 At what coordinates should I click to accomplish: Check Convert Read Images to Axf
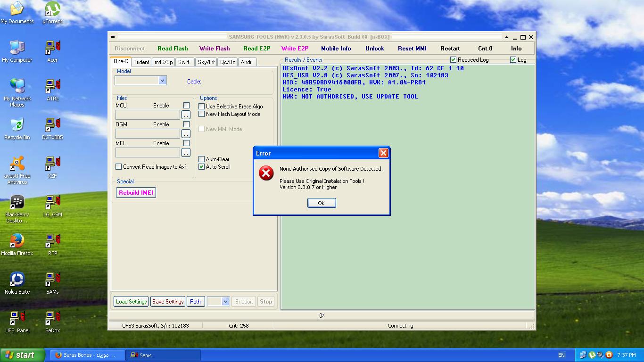pyautogui.click(x=119, y=167)
